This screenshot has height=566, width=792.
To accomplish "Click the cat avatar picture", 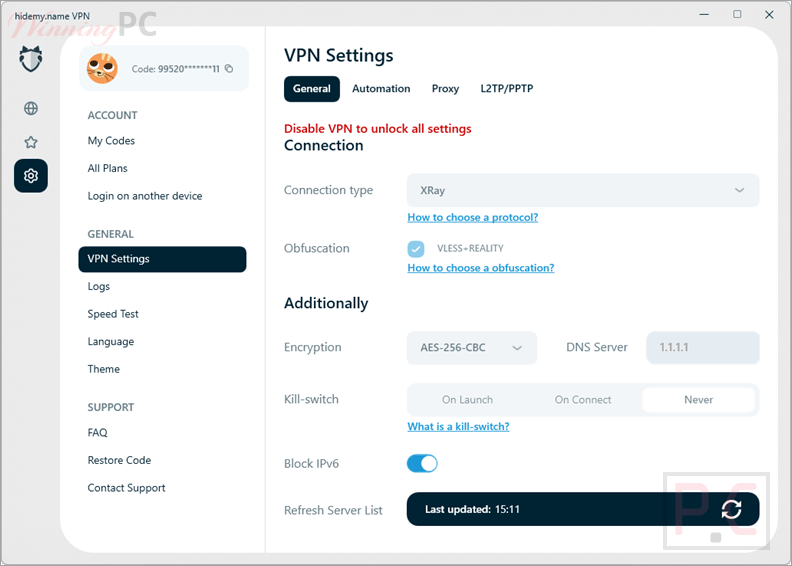I will coord(103,68).
